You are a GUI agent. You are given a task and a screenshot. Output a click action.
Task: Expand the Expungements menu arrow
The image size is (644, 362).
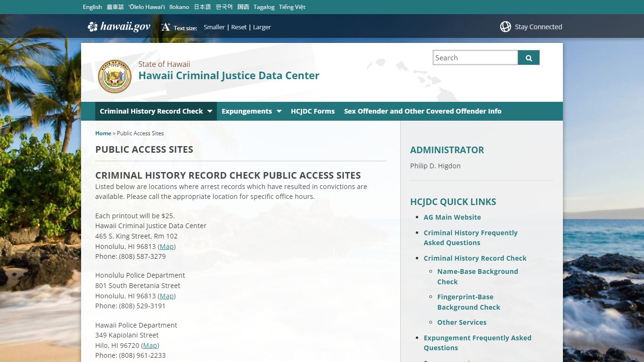[x=279, y=111]
